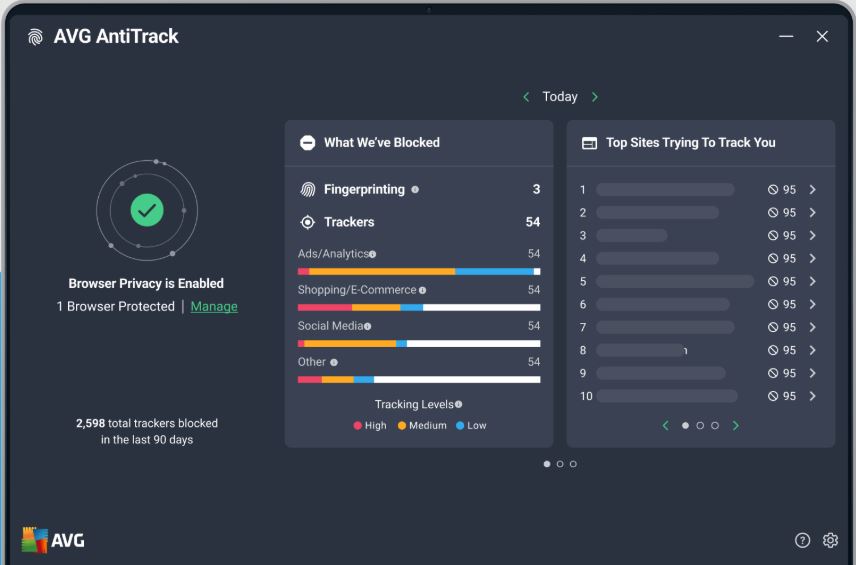
Task: Go to previous day with left arrow
Action: pyautogui.click(x=526, y=97)
